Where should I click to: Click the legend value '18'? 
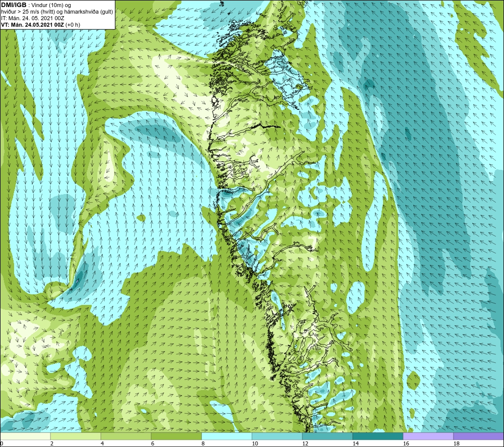coord(457,444)
